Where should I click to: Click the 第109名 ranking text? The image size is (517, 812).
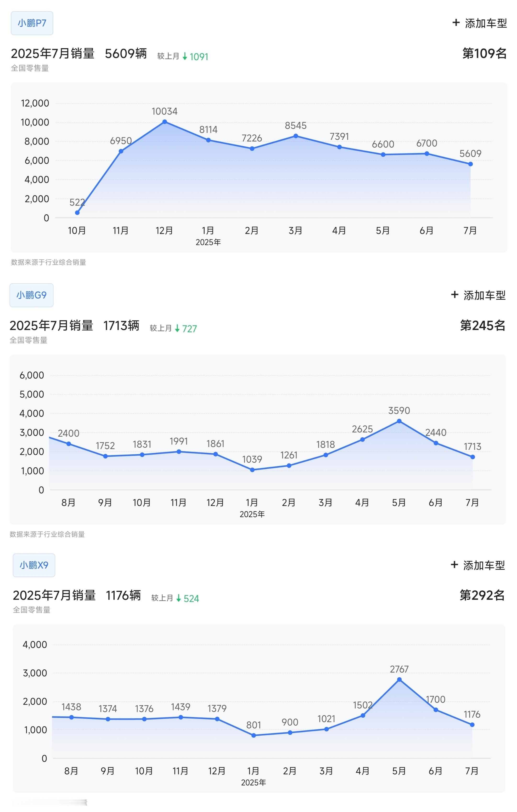(485, 53)
